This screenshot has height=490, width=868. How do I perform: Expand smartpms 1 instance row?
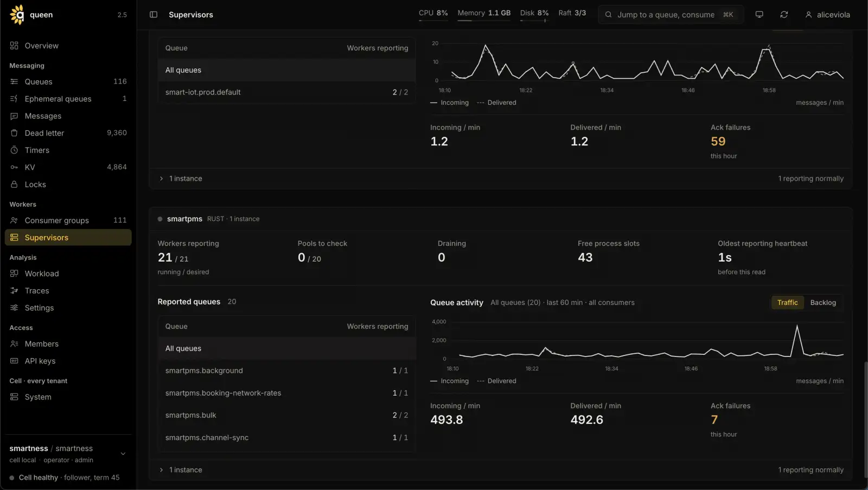pyautogui.click(x=501, y=470)
